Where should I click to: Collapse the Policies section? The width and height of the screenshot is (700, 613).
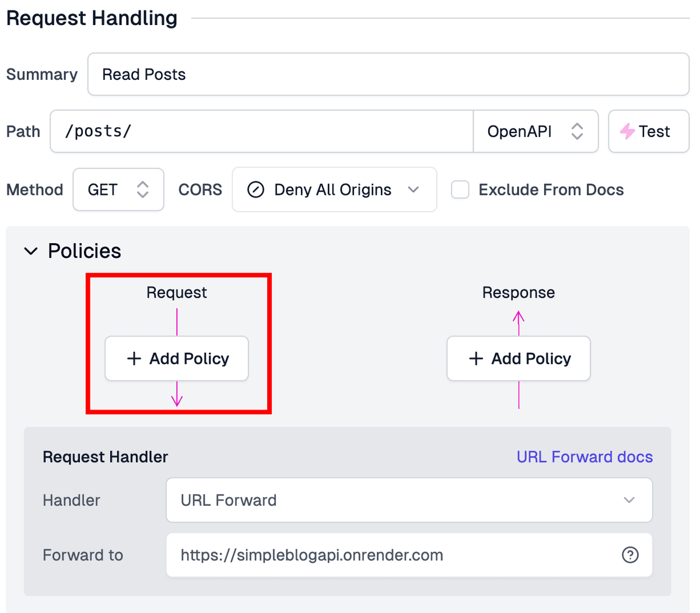[x=31, y=251]
